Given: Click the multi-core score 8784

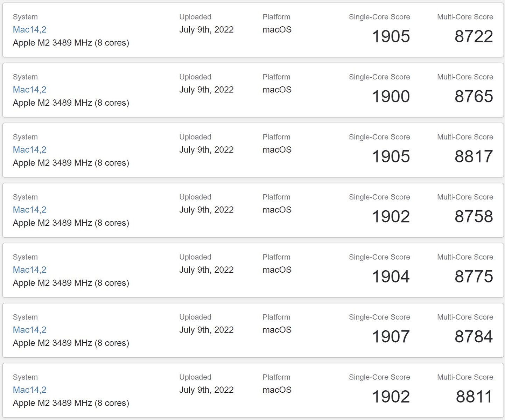Looking at the screenshot, I should point(474,336).
